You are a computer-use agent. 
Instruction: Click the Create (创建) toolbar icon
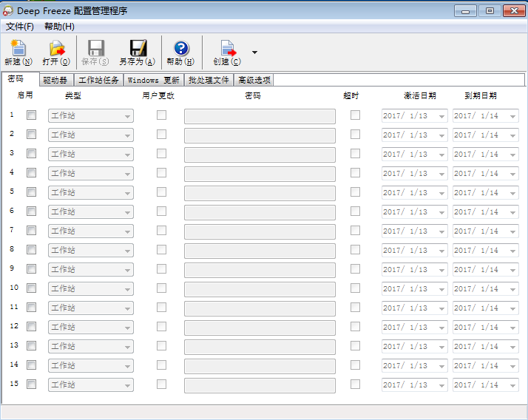(227, 49)
